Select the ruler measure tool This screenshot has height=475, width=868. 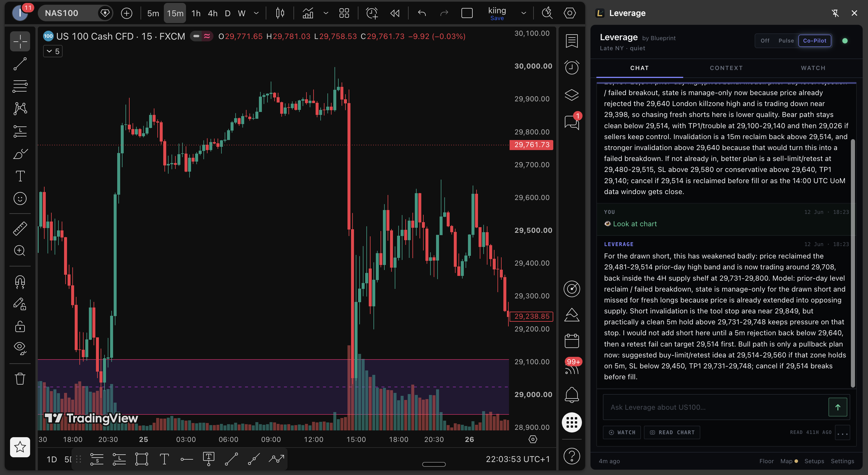pos(20,228)
